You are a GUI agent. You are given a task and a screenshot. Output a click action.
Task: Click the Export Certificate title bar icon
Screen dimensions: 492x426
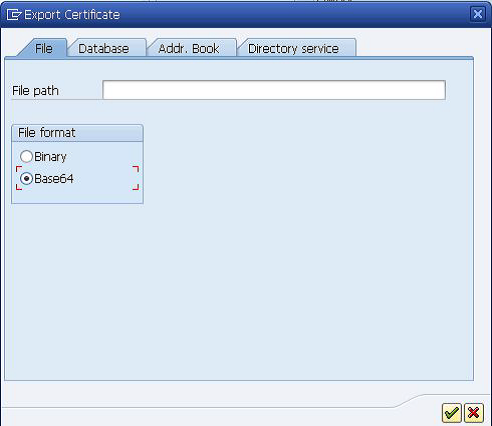[x=14, y=15]
